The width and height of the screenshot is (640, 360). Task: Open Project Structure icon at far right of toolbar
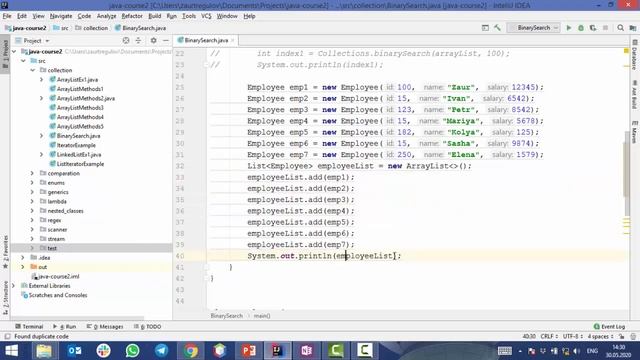tap(633, 28)
